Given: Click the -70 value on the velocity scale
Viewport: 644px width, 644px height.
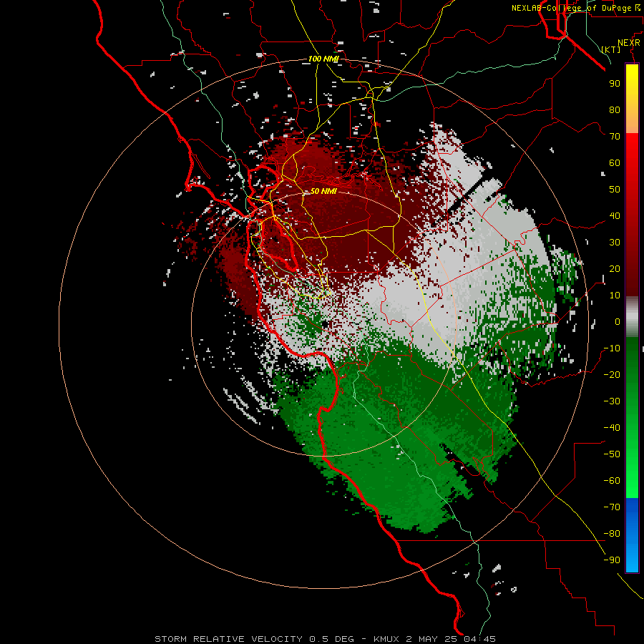Looking at the screenshot, I should (x=612, y=507).
